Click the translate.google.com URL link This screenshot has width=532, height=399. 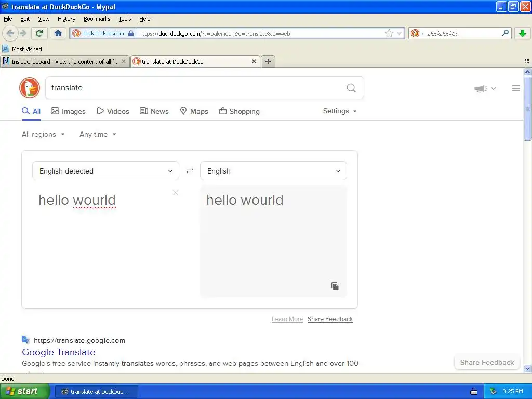point(79,340)
